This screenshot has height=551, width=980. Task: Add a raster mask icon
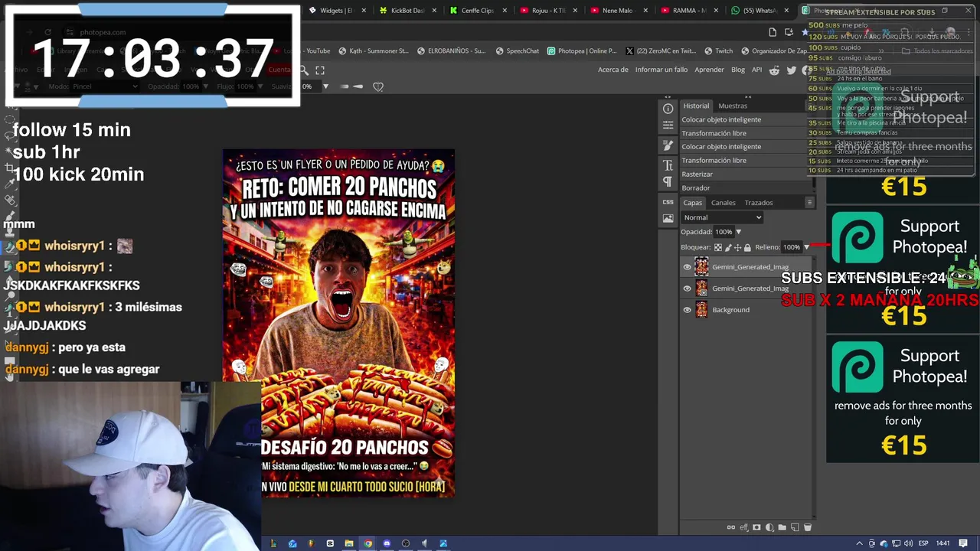coord(756,527)
